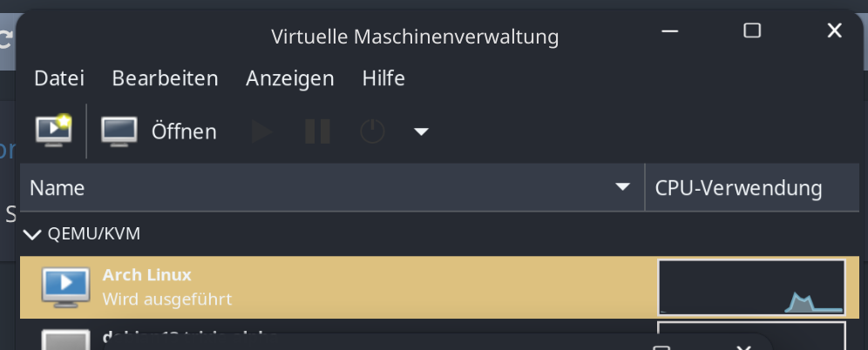Pause the virtual machine
Viewport: 868px width, 350px height.
(x=318, y=131)
